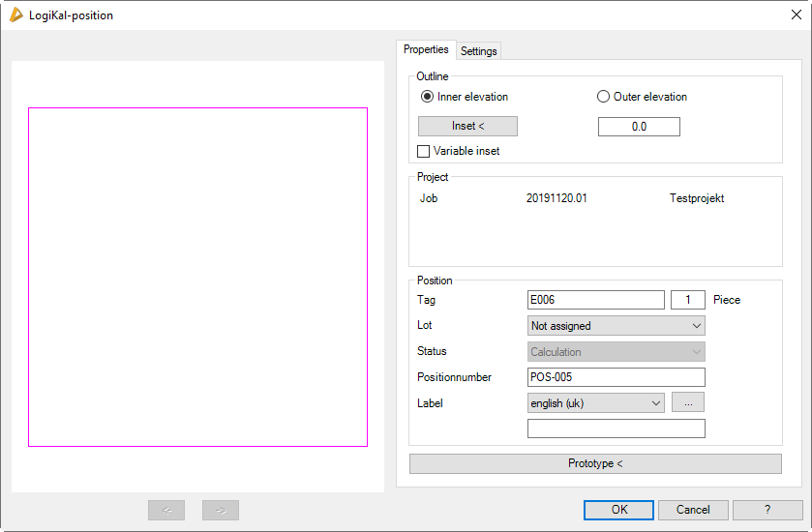Enable the Variable inset checkbox
The width and height of the screenshot is (812, 532).
[x=424, y=151]
